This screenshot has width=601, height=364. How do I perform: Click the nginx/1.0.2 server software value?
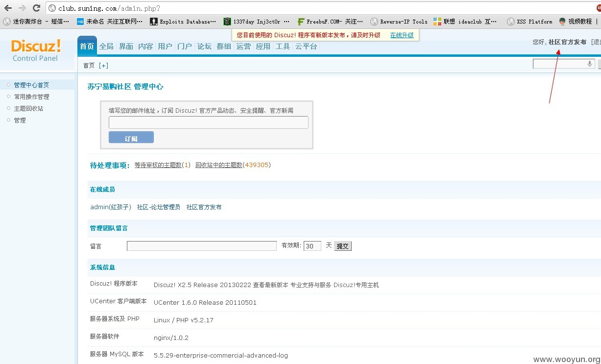pos(171,338)
